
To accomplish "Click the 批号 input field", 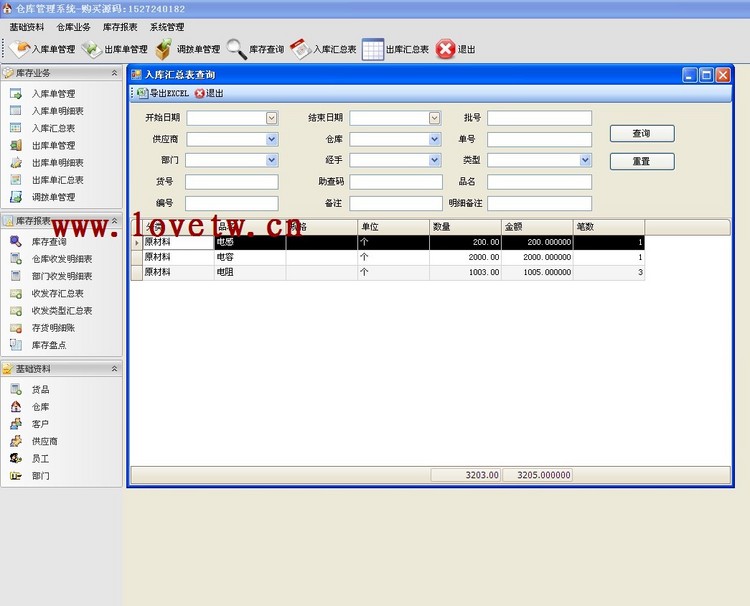I will point(539,118).
